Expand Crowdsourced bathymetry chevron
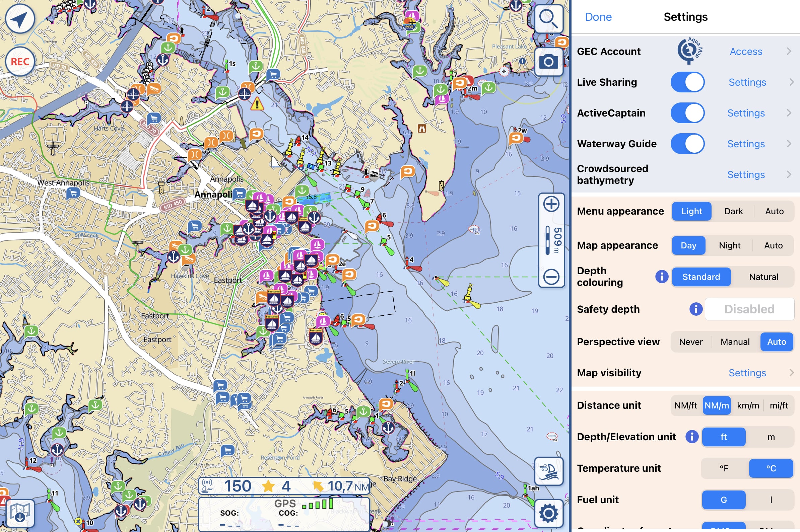 point(789,175)
